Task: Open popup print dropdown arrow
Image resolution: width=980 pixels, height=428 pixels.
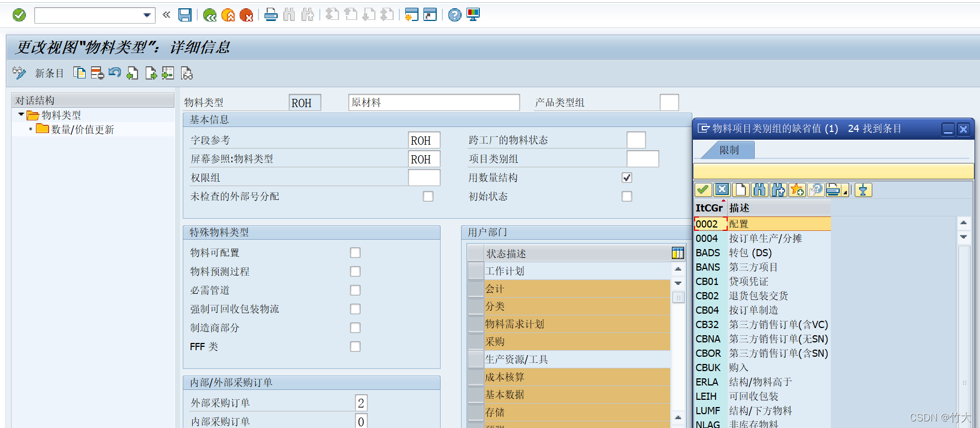Action: 845,191
